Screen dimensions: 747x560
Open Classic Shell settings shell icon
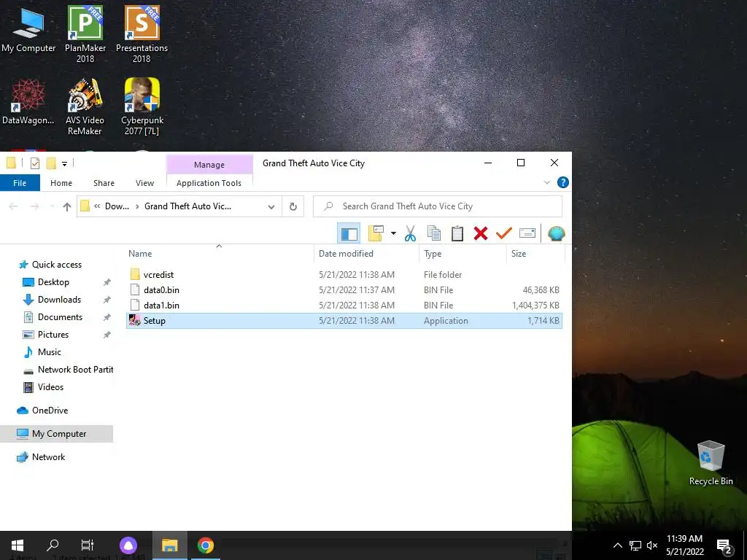tap(556, 233)
